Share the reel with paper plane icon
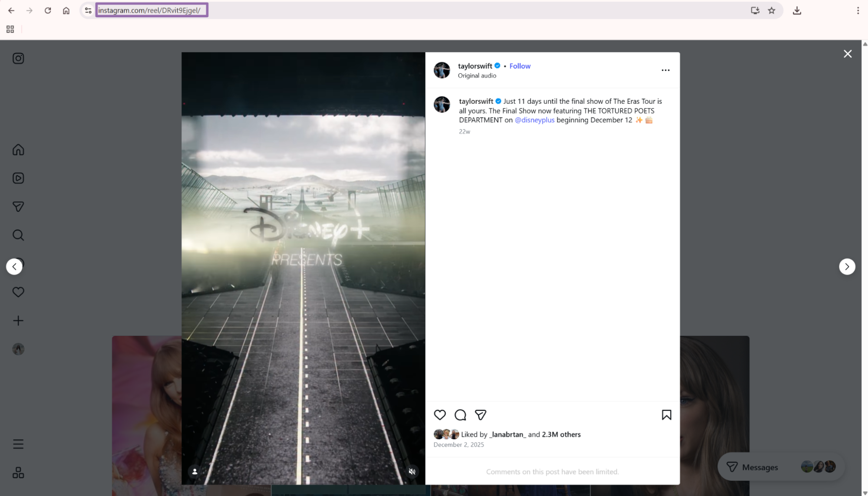This screenshot has height=496, width=868. tap(481, 415)
